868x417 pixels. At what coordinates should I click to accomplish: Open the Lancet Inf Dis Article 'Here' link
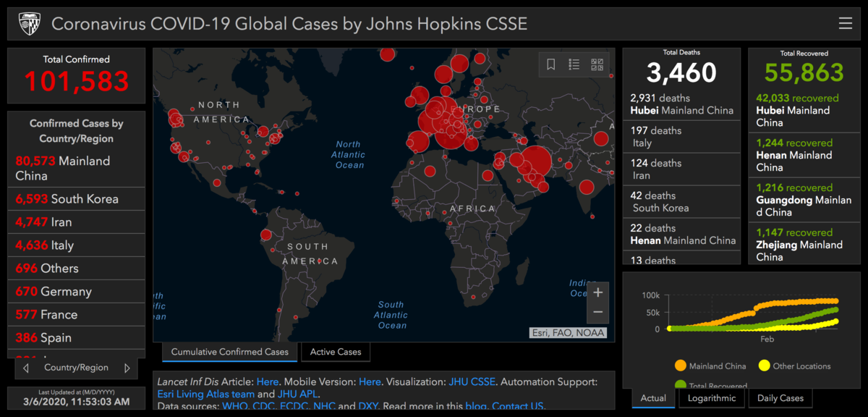tap(267, 382)
